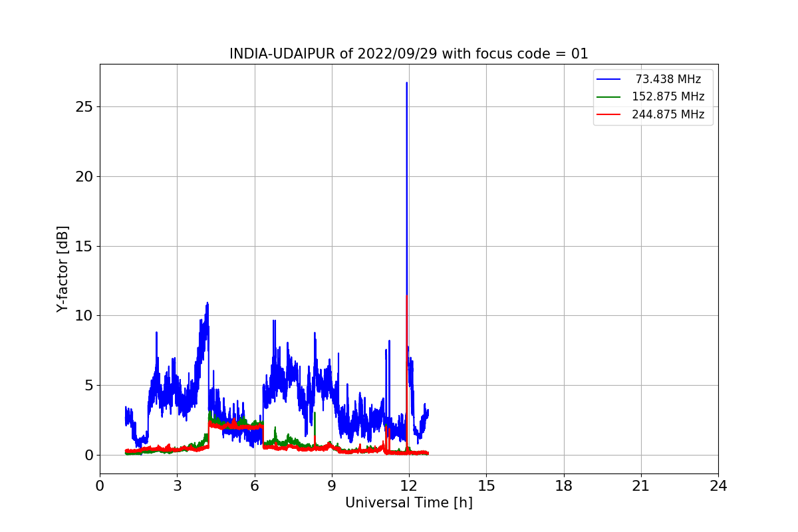Click the y-axis tick label '5'
Image resolution: width=798 pixels, height=532 pixels.
pos(89,386)
